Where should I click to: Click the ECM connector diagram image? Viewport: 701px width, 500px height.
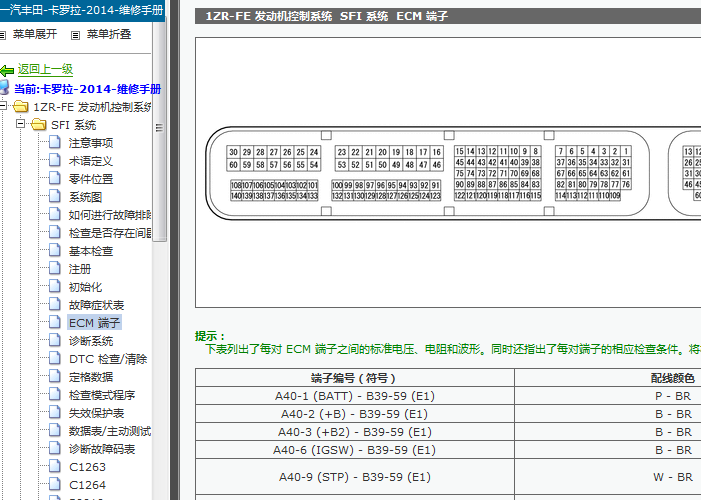[x=448, y=173]
